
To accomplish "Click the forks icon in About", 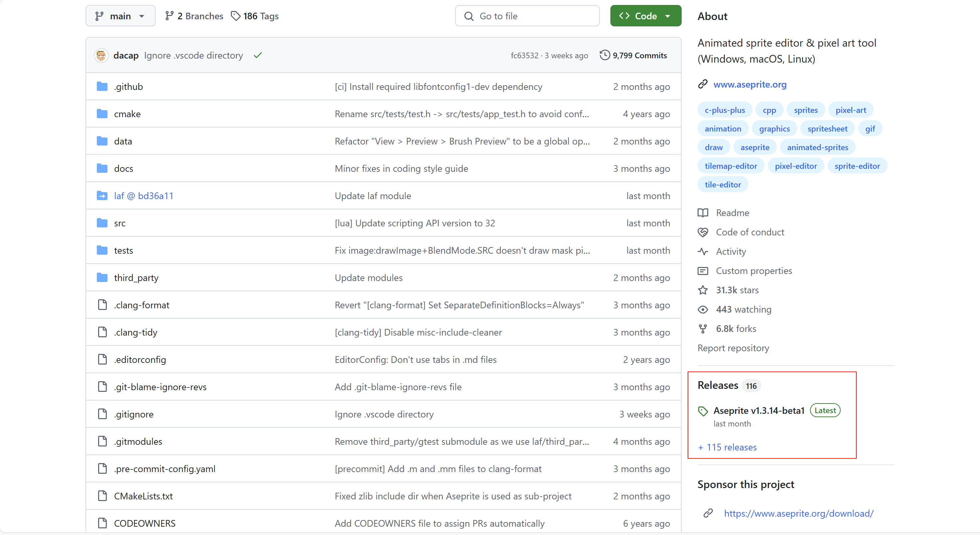I will click(703, 329).
